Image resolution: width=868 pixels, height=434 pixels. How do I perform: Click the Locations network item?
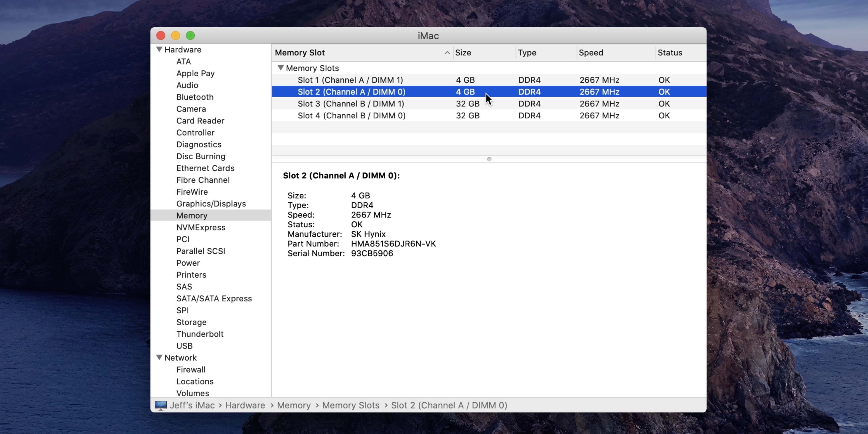click(x=194, y=381)
